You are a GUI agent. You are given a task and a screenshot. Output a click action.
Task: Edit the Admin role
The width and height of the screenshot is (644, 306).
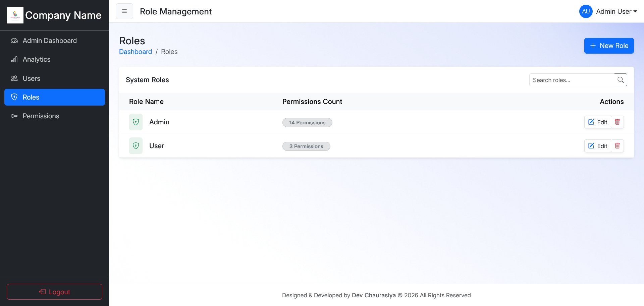pyautogui.click(x=598, y=122)
